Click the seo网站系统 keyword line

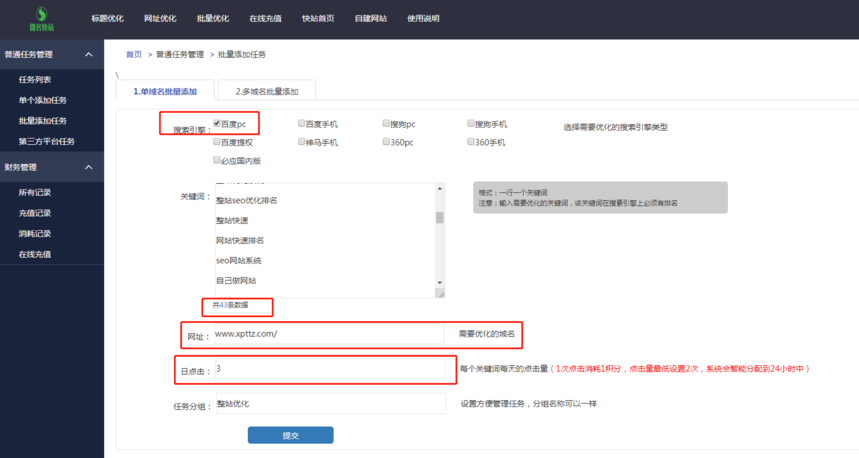[x=238, y=260]
